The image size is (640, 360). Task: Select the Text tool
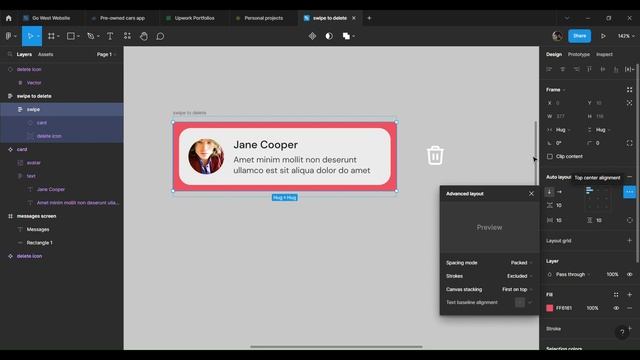(110, 36)
